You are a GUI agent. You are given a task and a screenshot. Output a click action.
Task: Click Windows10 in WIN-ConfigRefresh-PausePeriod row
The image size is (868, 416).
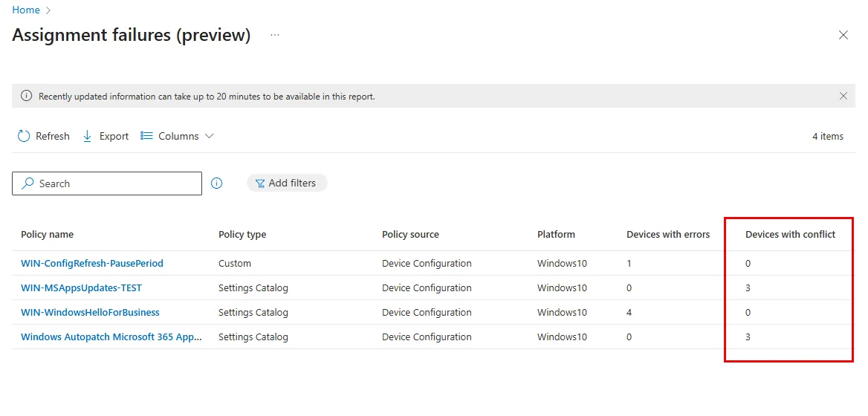point(562,263)
